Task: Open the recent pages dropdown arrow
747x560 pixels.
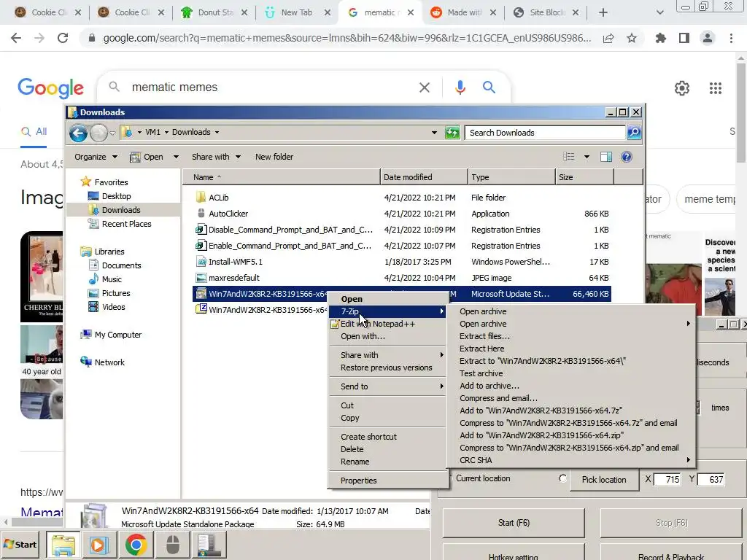Action: (112, 133)
